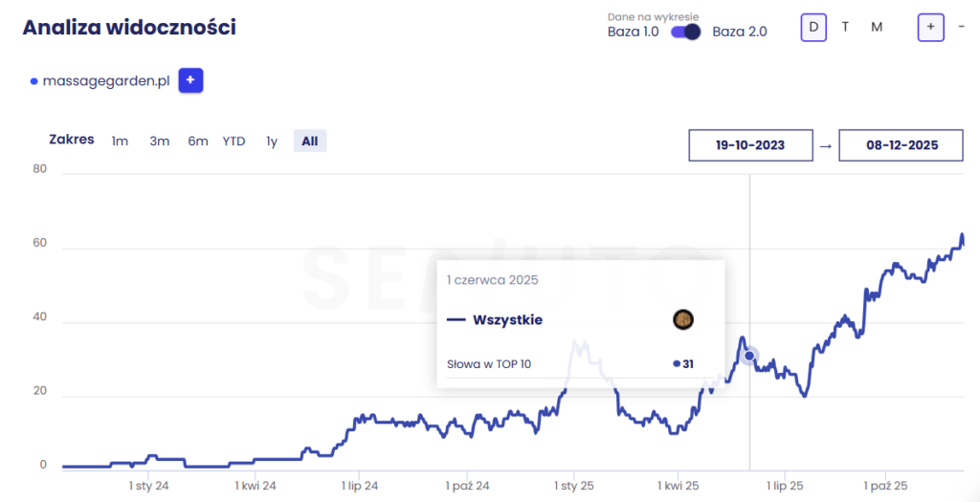Viewport: 980px width, 502px height.
Task: Click the Baza 2.0 label
Action: pos(740,32)
